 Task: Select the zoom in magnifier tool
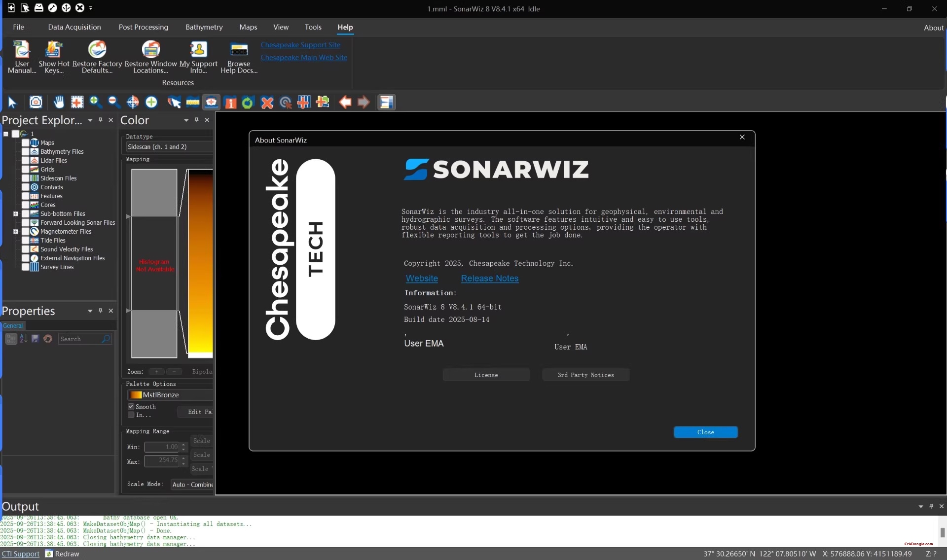pos(96,102)
